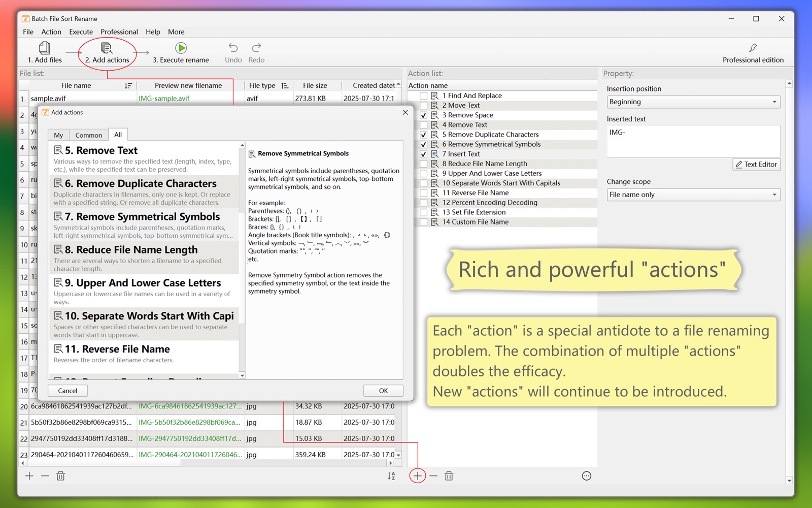Click inside the Inserted text field
812x508 pixels.
(x=693, y=142)
